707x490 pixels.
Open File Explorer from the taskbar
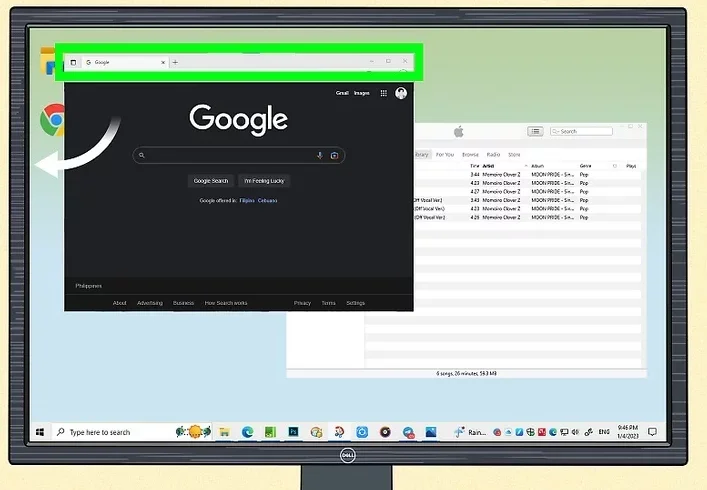tap(224, 432)
